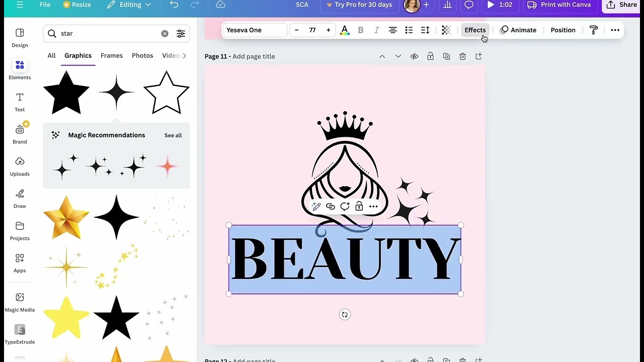Open the Projects panel

(x=20, y=231)
